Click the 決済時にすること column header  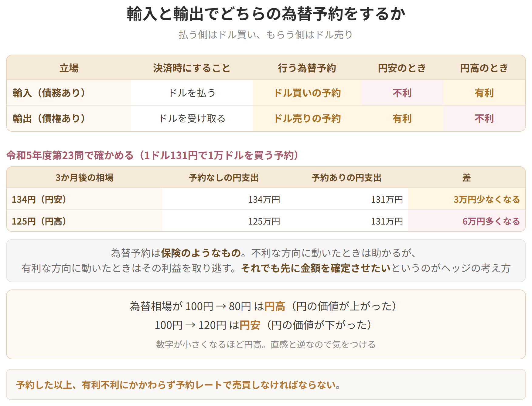click(192, 68)
